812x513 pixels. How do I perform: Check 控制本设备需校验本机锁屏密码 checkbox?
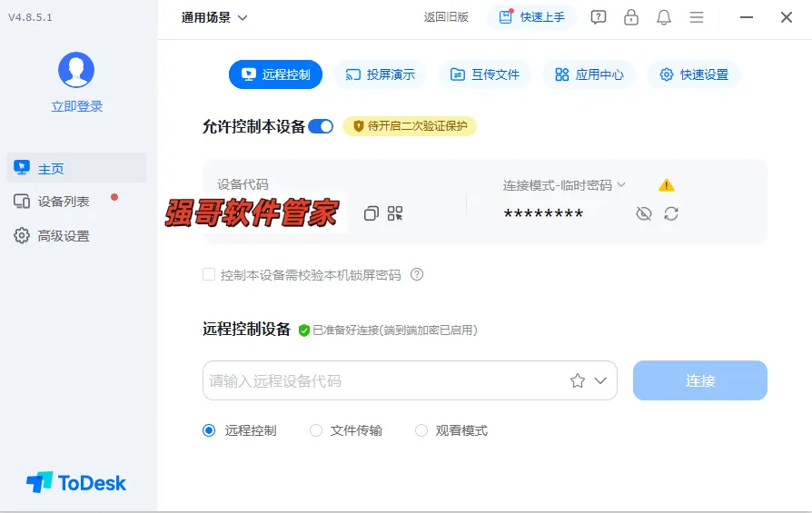[x=209, y=274]
